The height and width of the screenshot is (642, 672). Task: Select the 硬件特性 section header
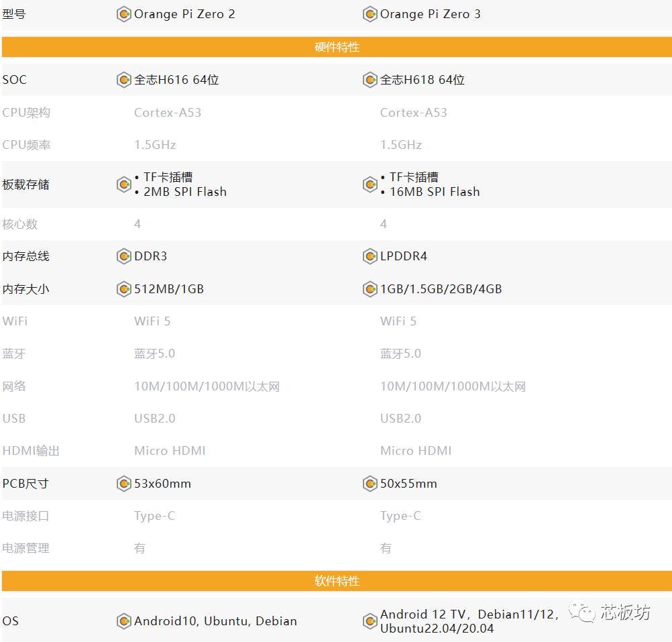pyautogui.click(x=337, y=47)
